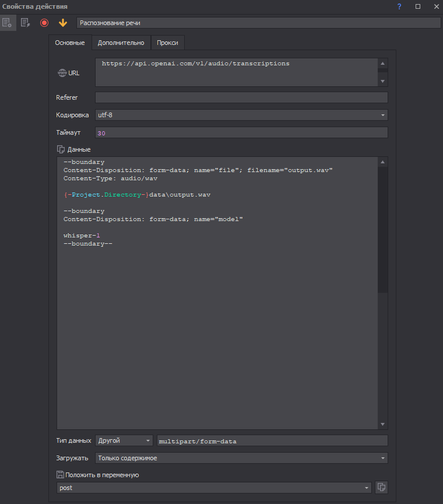Open the Тип данных Другой dropdown
The image size is (443, 504).
pyautogui.click(x=124, y=440)
